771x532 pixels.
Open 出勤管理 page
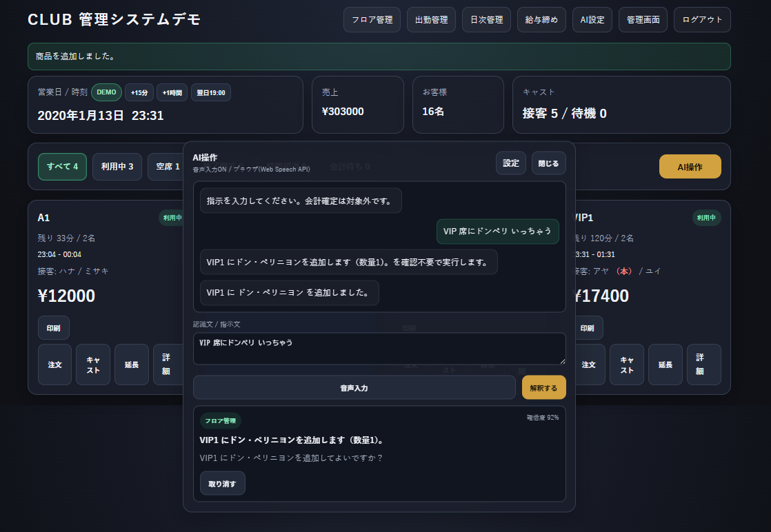(x=431, y=20)
